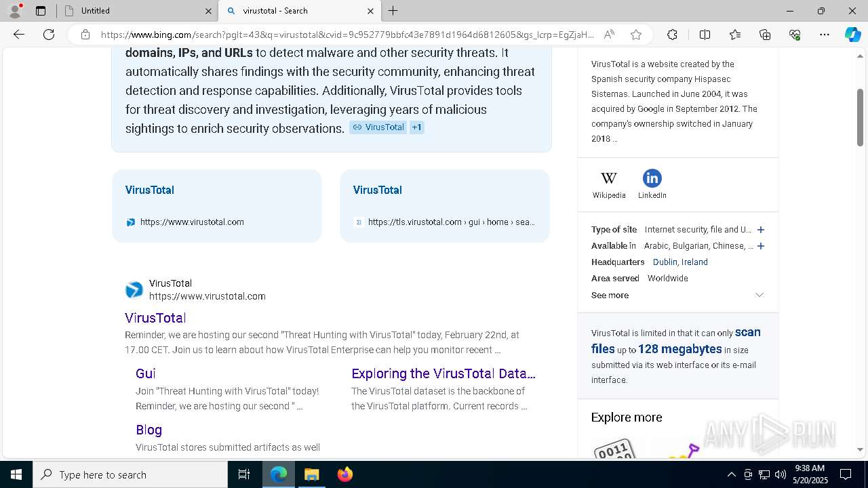868x488 pixels.
Task: Enable Read aloud from address bar
Action: pyautogui.click(x=609, y=35)
